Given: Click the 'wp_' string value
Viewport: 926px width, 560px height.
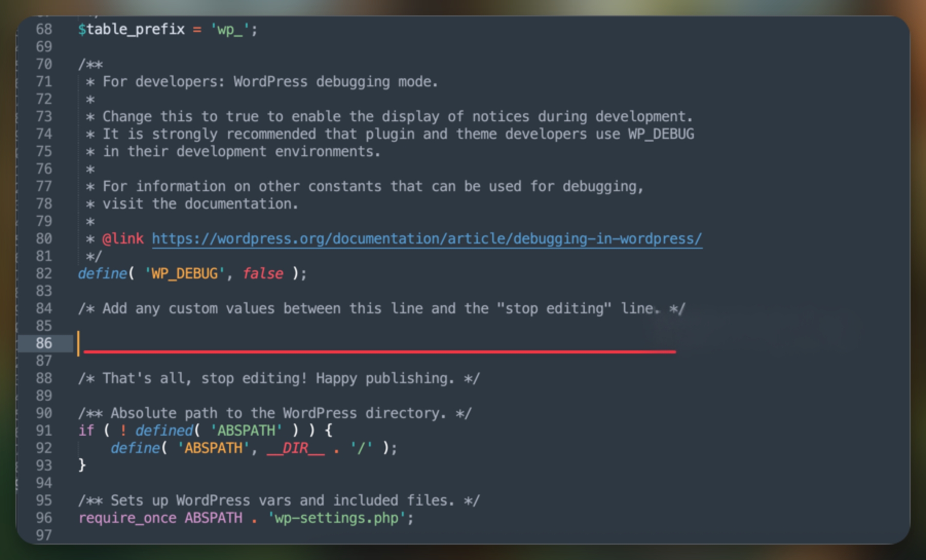Looking at the screenshot, I should click(229, 29).
